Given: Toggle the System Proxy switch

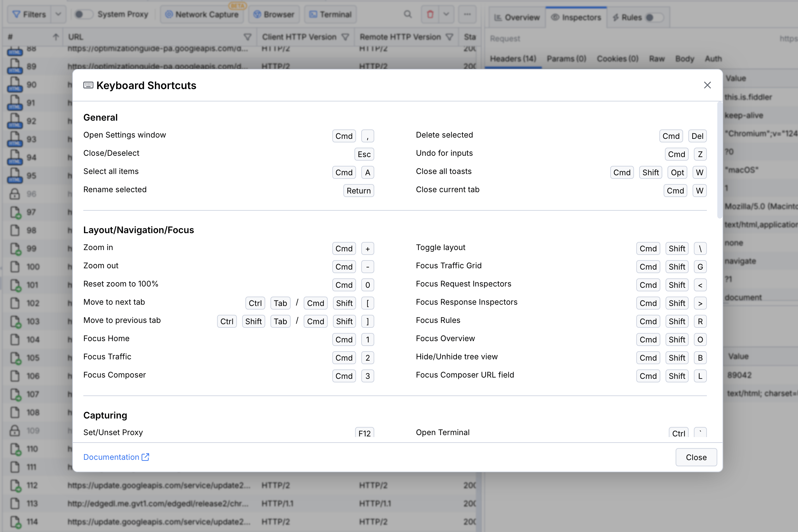Looking at the screenshot, I should coord(83,14).
